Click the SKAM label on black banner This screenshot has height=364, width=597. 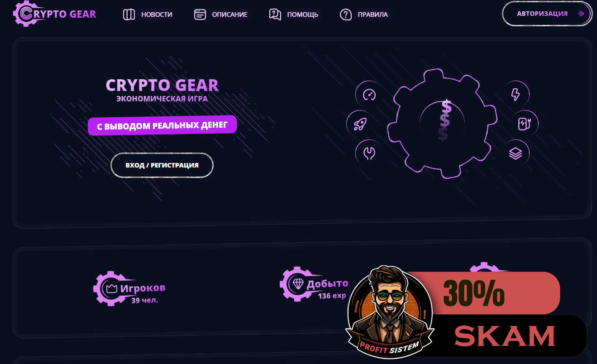(x=505, y=336)
